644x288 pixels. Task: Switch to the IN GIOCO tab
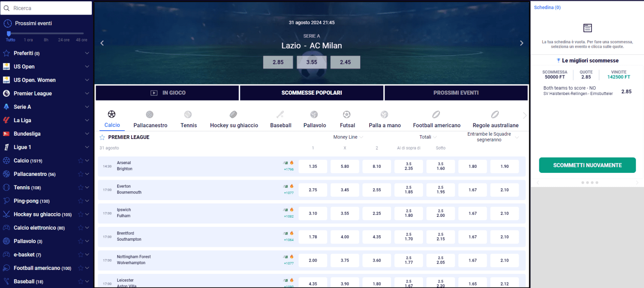coord(167,93)
